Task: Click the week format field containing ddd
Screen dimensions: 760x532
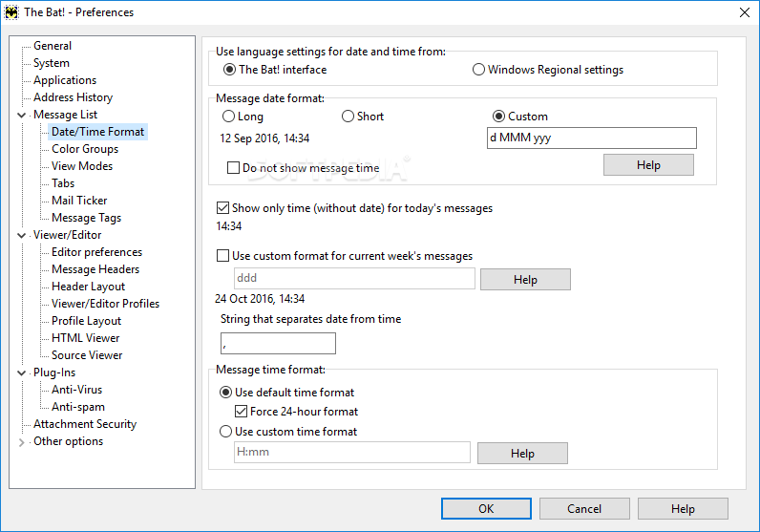Action: (355, 278)
